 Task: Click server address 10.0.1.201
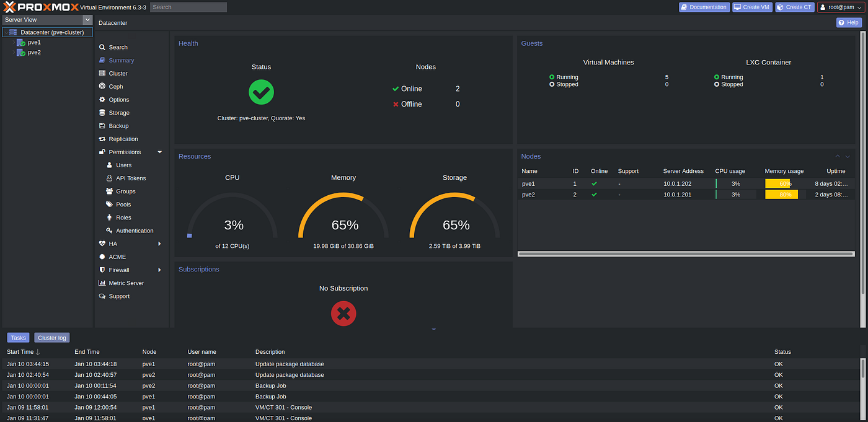point(678,195)
